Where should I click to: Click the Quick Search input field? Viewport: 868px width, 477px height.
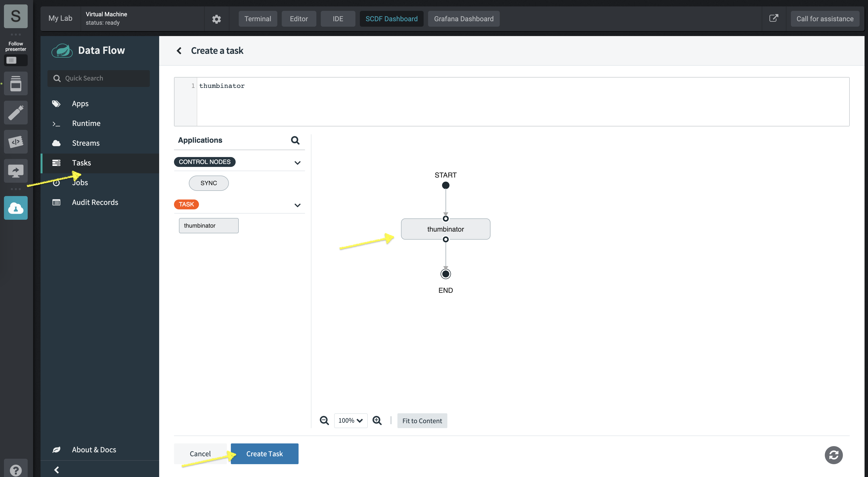click(x=101, y=78)
